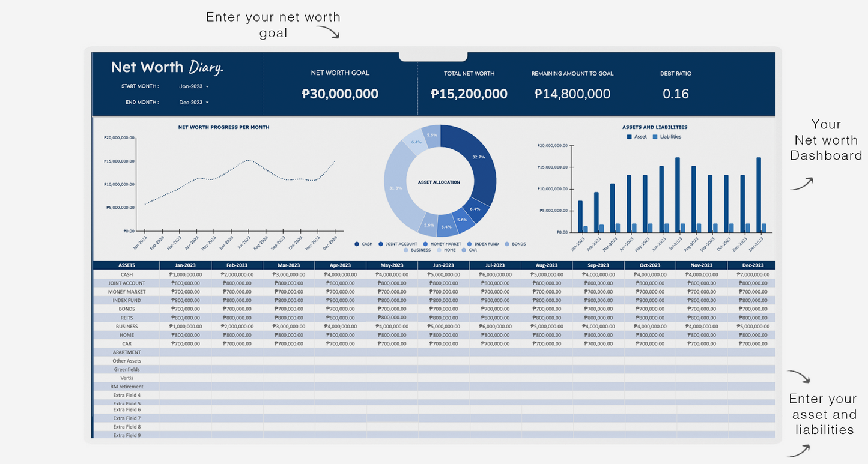
Task: Select the Extra Field 4 row label
Action: 126,395
